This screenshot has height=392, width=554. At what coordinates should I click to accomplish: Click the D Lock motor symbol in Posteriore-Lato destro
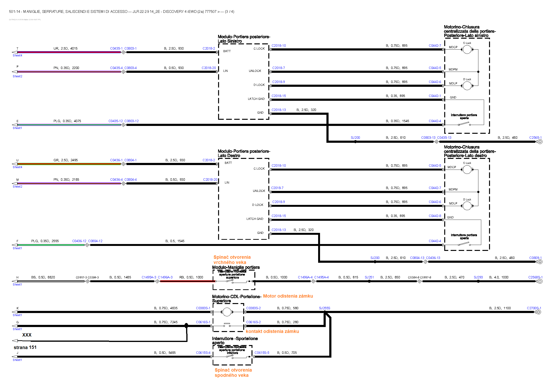[x=467, y=206]
